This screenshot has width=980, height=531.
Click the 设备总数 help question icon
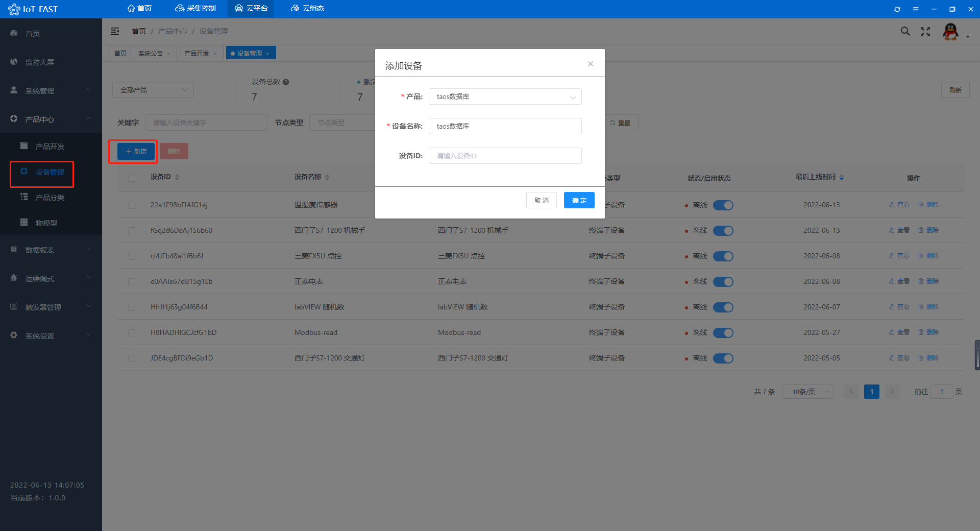286,82
